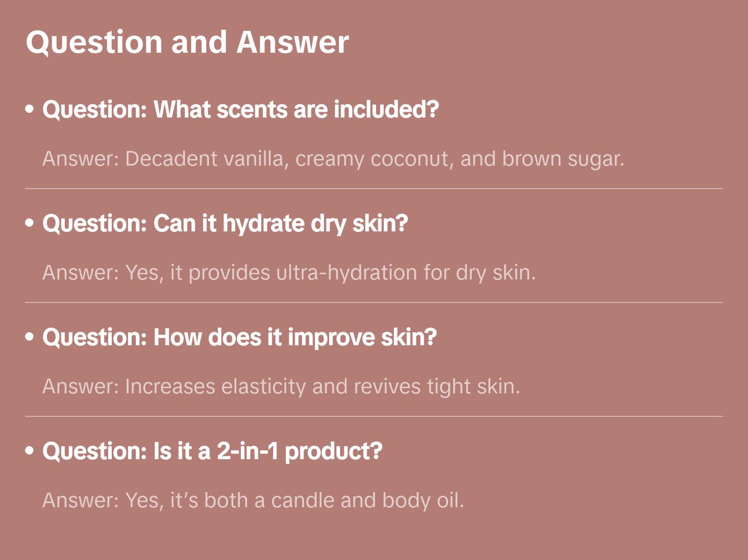The height and width of the screenshot is (560, 748).
Task: Expand the "Is it a 2-in-1 product?" question
Action: pyautogui.click(x=212, y=451)
